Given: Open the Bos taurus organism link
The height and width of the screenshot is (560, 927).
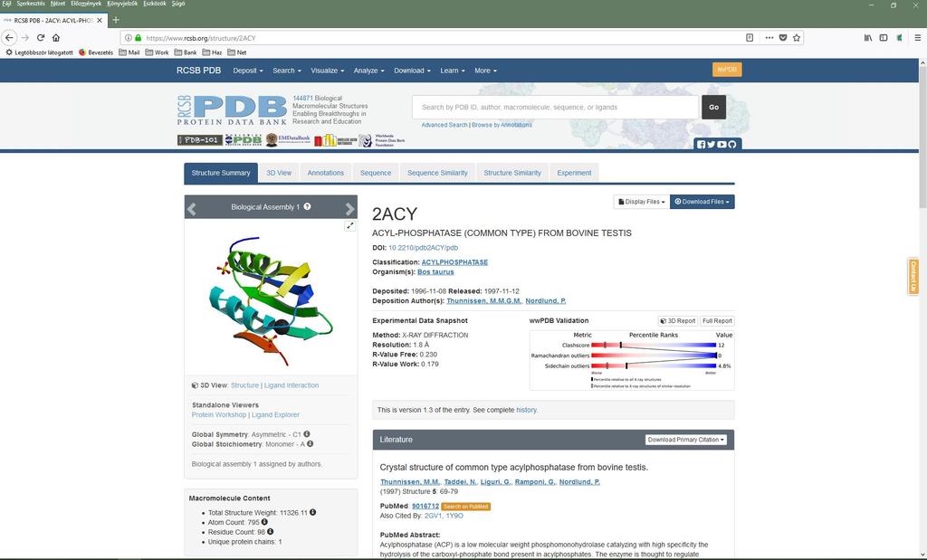Looking at the screenshot, I should point(435,271).
